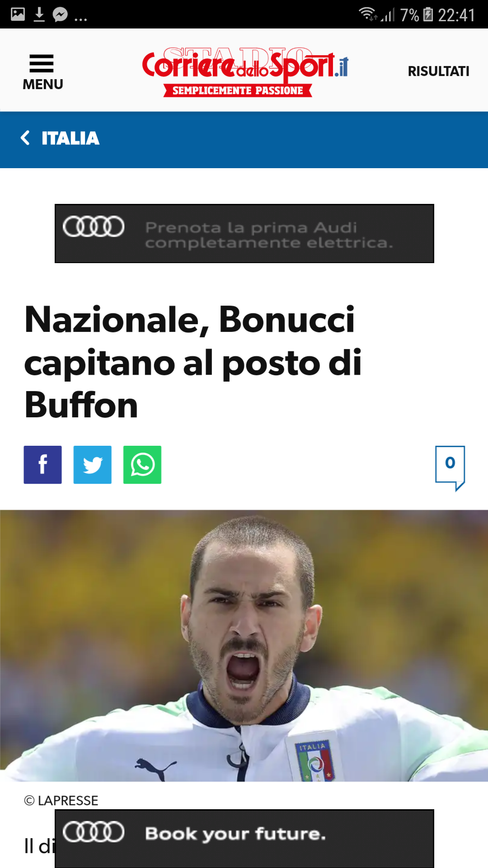Tap the 'Book your future' Audi ad

click(244, 839)
